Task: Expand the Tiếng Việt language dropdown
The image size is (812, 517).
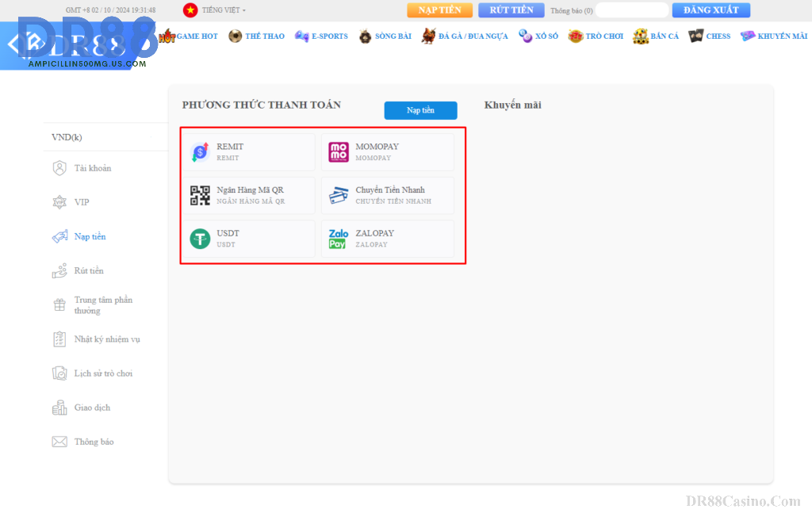Action: 224,10
